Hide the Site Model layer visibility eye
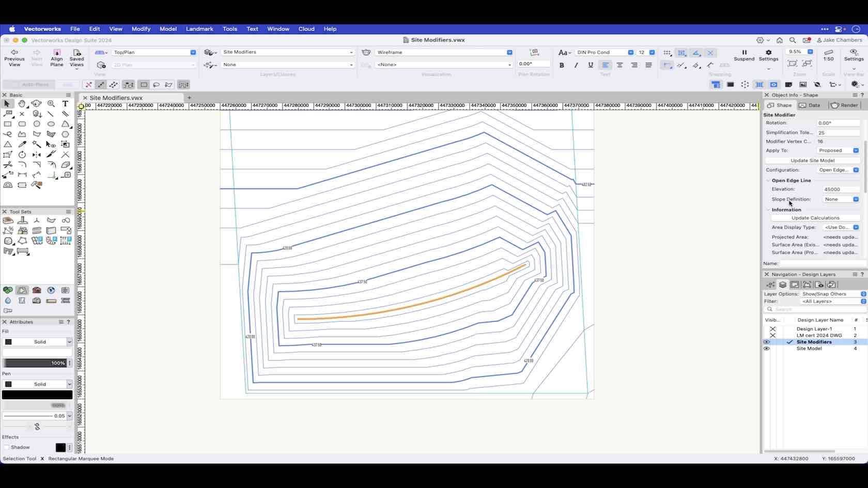 coord(767,348)
